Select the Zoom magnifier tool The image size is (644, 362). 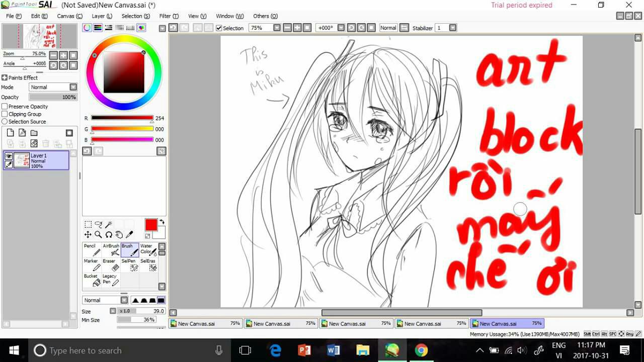pos(98,234)
